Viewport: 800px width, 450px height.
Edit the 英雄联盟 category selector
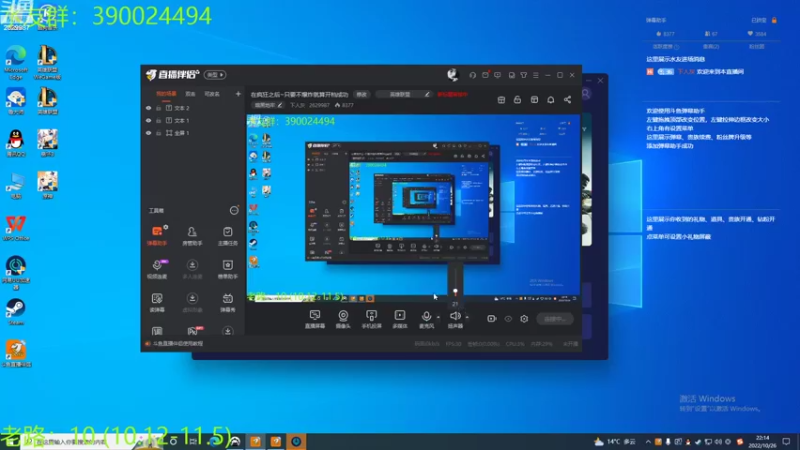[x=403, y=94]
